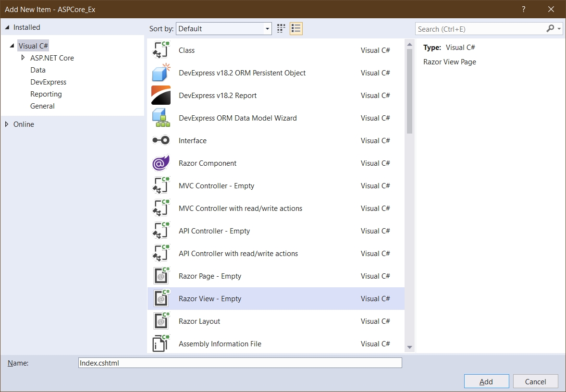Click "Visual C#" in the Interface row
The width and height of the screenshot is (566, 392).
[375, 140]
